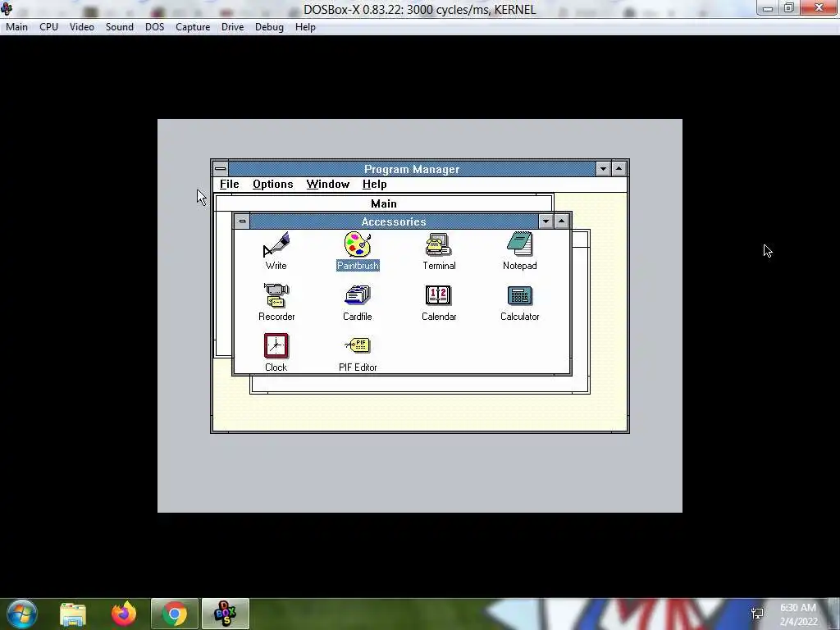
Task: Select the Write program icon
Action: coord(276,244)
